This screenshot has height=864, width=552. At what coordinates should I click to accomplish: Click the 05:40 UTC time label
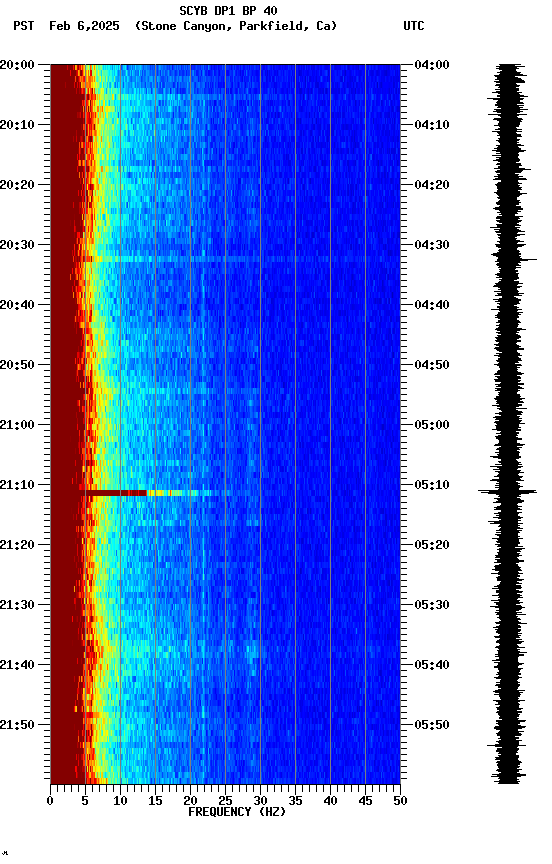(x=432, y=665)
